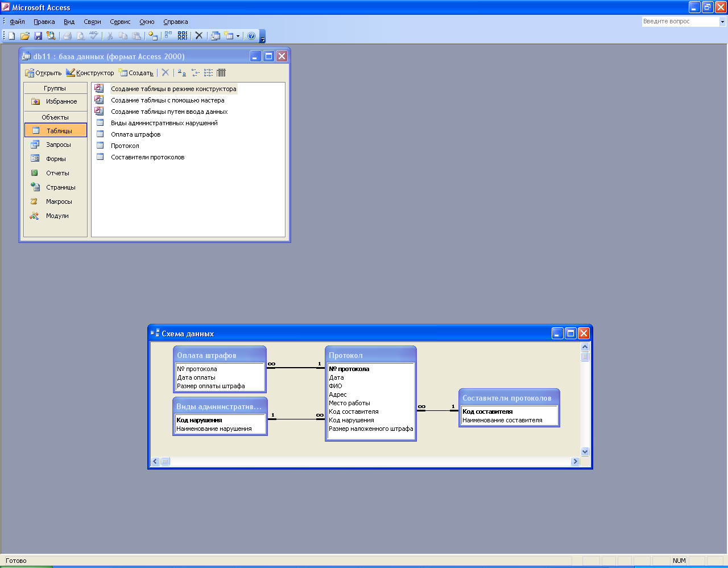Click the 'Введите вопрос' help input box
The width and height of the screenshot is (728, 568).
pos(680,22)
